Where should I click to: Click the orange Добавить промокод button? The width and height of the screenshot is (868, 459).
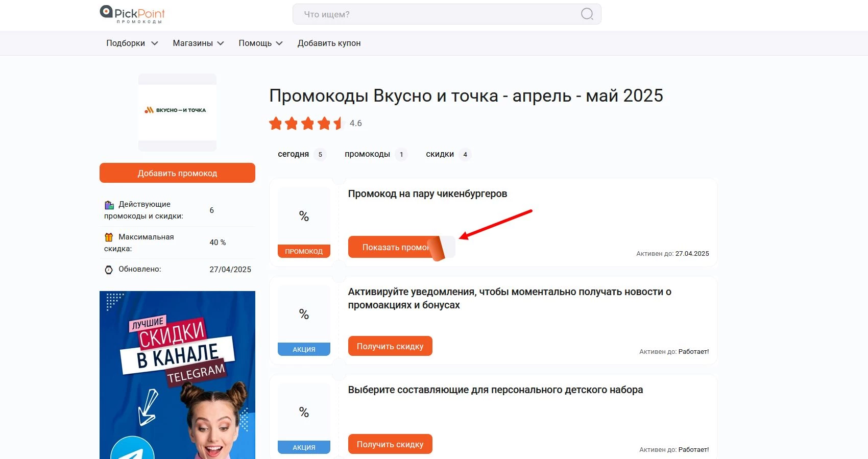177,173
